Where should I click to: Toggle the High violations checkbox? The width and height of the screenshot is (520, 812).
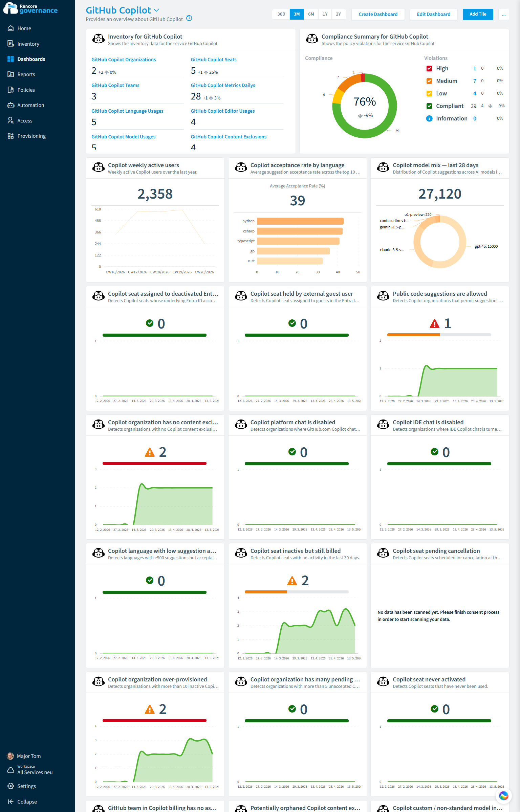(429, 68)
